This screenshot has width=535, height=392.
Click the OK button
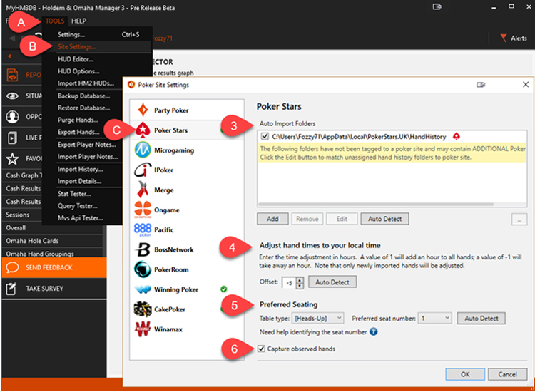click(x=465, y=374)
